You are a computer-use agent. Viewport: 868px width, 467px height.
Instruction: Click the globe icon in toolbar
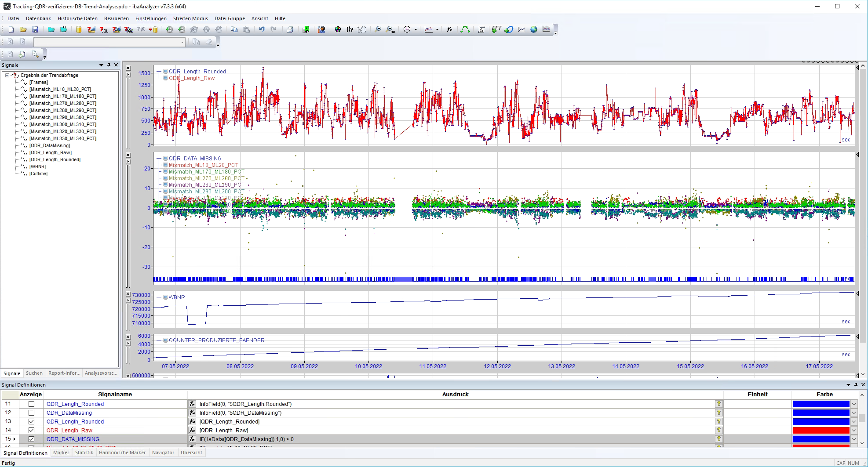[534, 29]
